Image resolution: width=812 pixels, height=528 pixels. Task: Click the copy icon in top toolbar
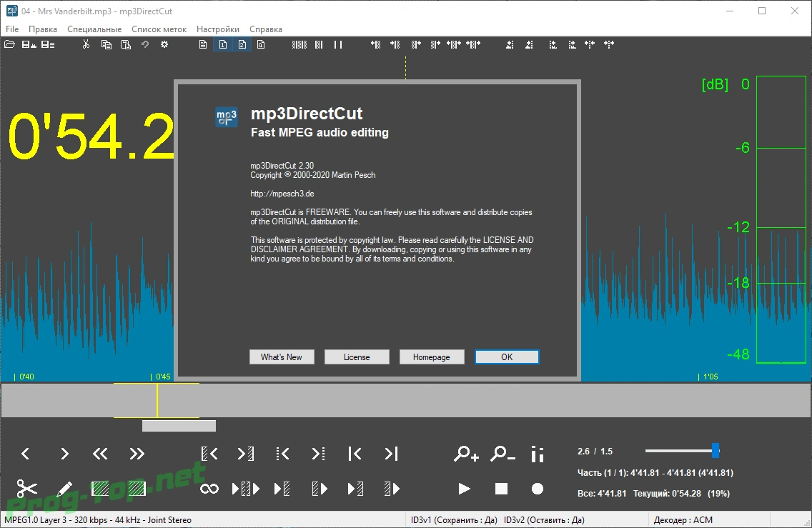coord(107,44)
